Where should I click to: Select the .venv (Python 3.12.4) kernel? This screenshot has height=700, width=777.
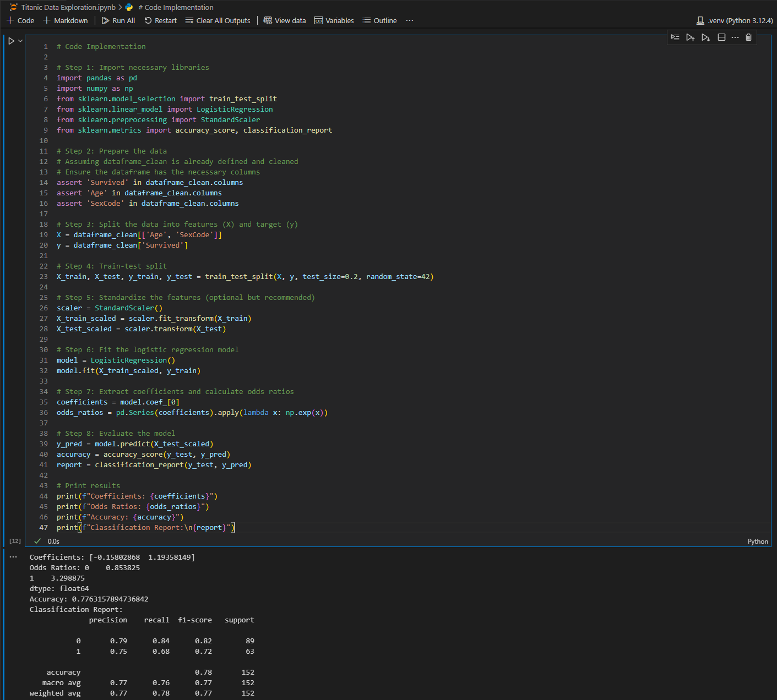coord(735,20)
